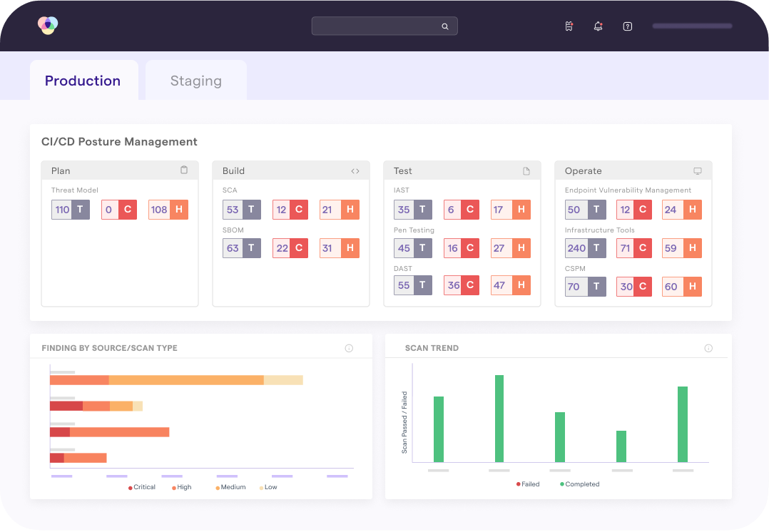Click the 108 High badge under Threat Model
This screenshot has width=769, height=532.
[x=168, y=209]
